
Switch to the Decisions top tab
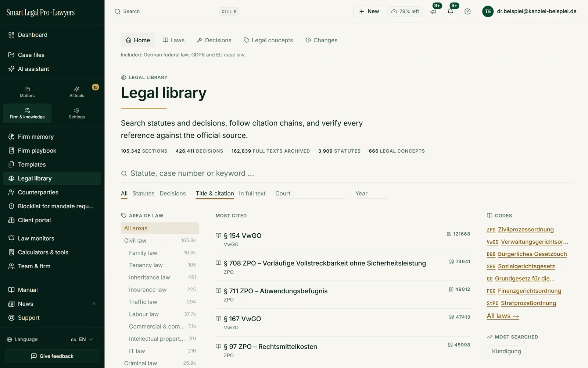[x=214, y=40]
